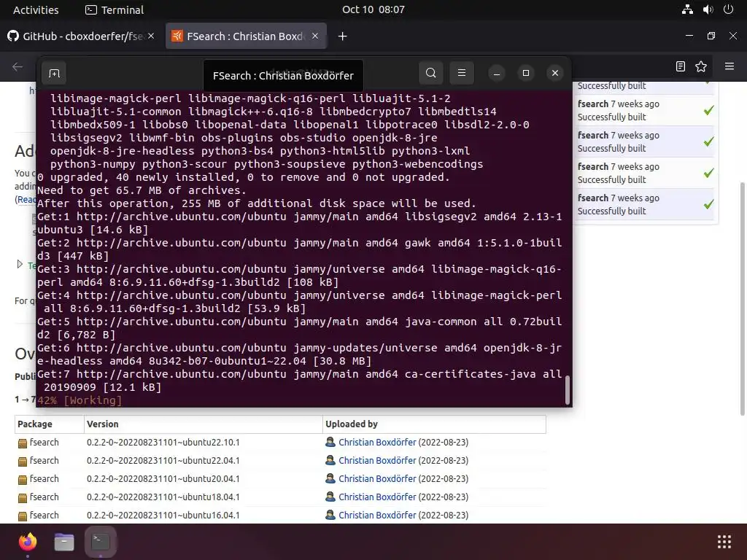Open Christian Boxdörfer link in ubuntu16.04.1 row

[377, 516]
